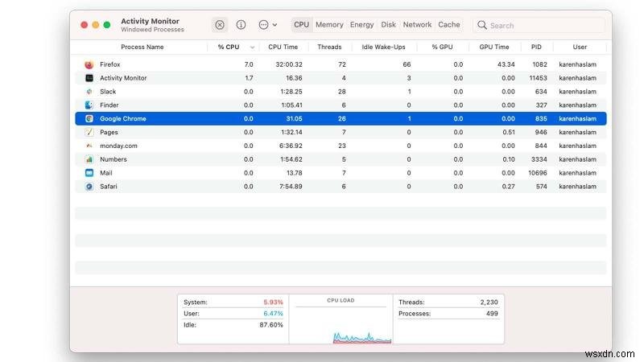644x362 pixels.
Task: Select the Mail process name
Action: (106, 173)
